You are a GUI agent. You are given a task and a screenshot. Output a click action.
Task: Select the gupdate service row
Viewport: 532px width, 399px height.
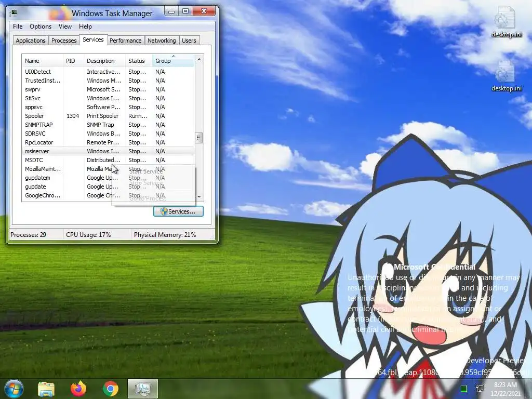108,187
